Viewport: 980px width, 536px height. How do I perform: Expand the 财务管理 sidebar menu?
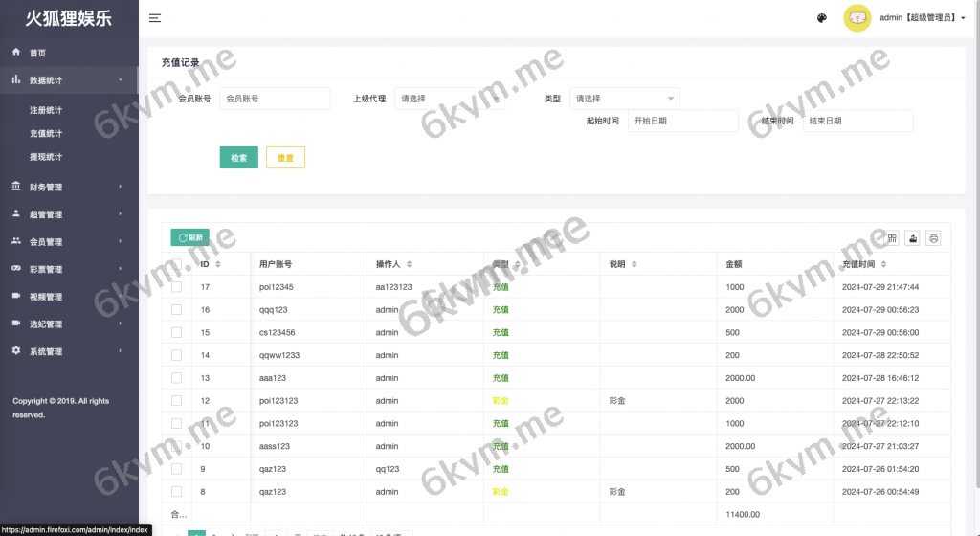click(69, 188)
